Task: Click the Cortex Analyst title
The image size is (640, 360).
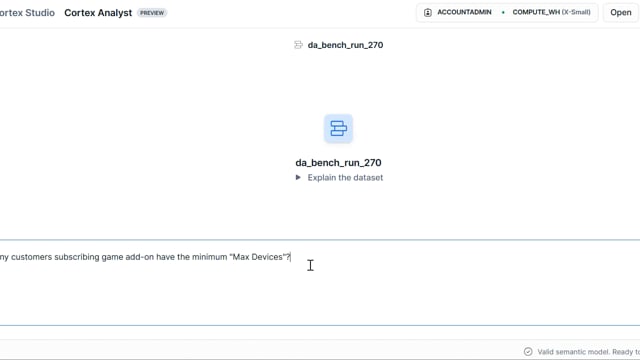Action: point(98,13)
